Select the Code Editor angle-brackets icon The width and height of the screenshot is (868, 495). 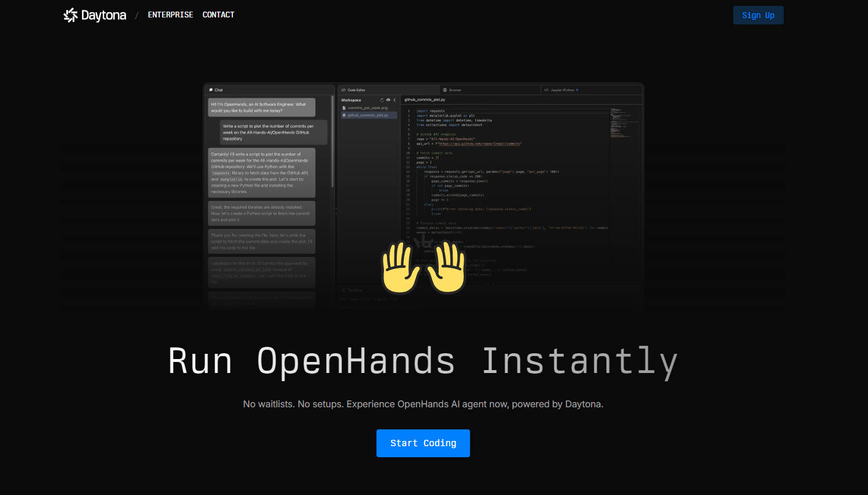pyautogui.click(x=343, y=90)
